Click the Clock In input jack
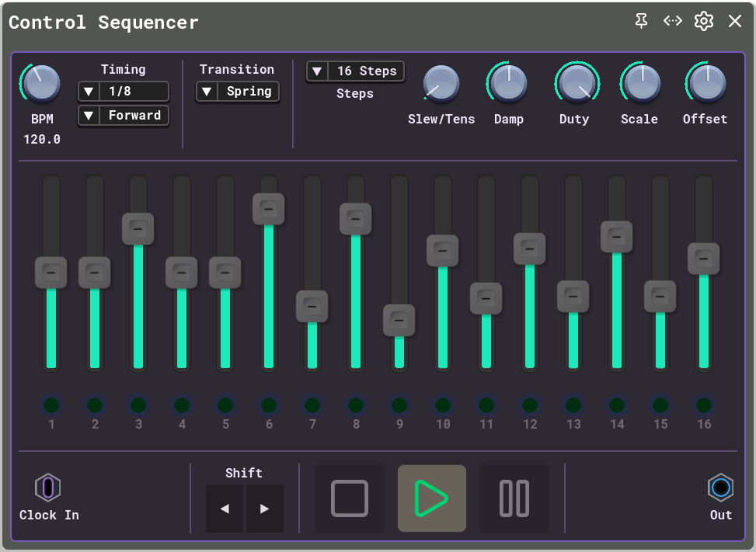The image size is (756, 552). point(47,488)
